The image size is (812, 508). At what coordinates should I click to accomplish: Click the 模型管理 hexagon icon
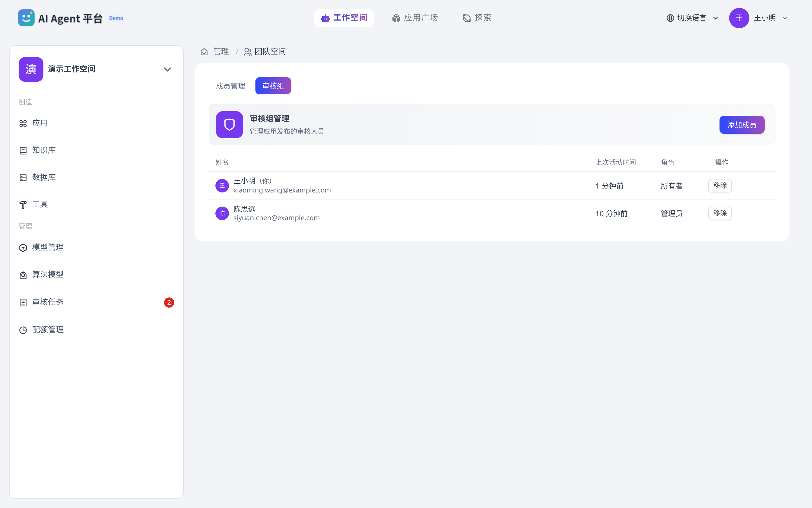[x=23, y=248]
